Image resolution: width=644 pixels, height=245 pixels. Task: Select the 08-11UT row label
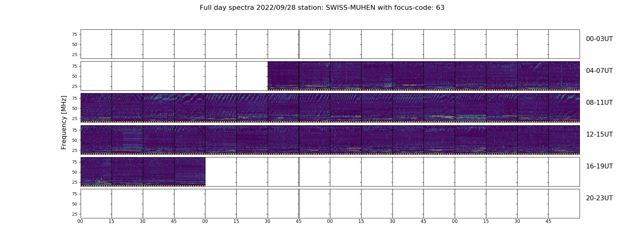click(x=599, y=103)
